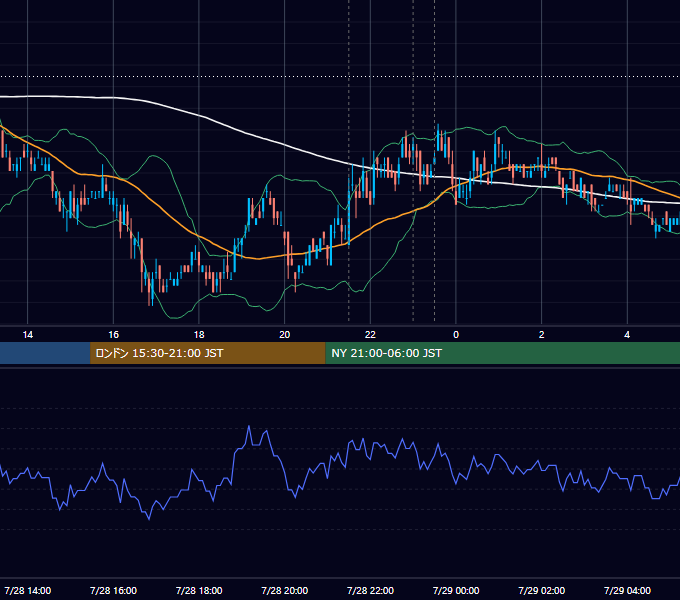Click the 2 hour label on price chart axis
Screen dimensions: 680x600
click(x=541, y=335)
